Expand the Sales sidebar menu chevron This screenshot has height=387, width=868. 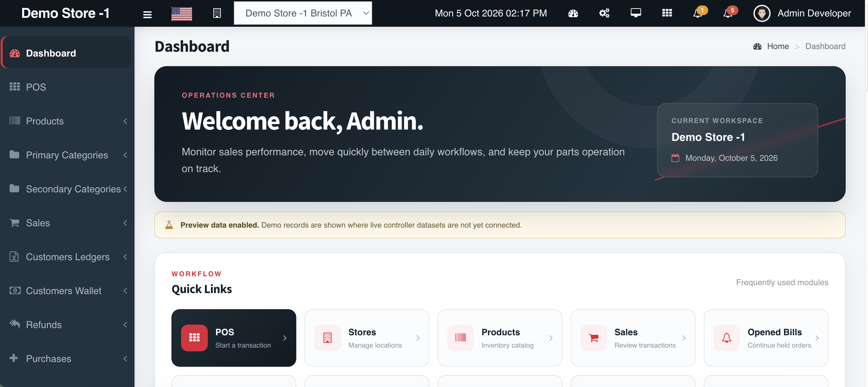125,223
